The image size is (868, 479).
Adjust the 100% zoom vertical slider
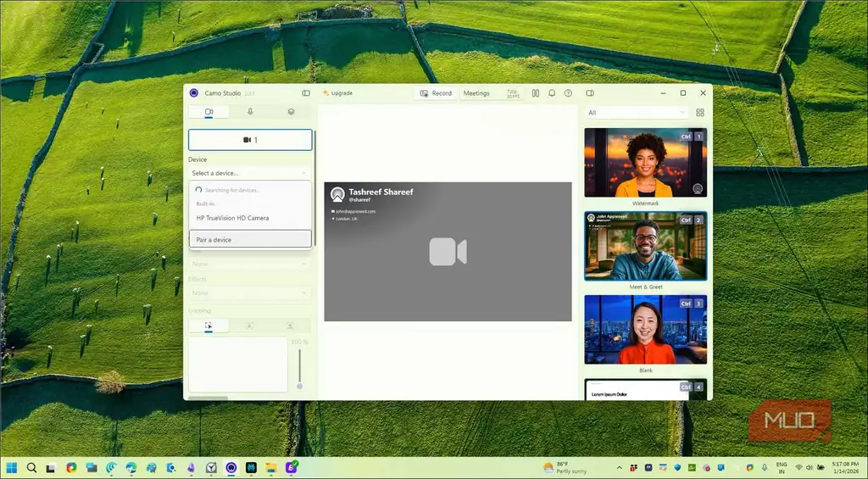[299, 369]
